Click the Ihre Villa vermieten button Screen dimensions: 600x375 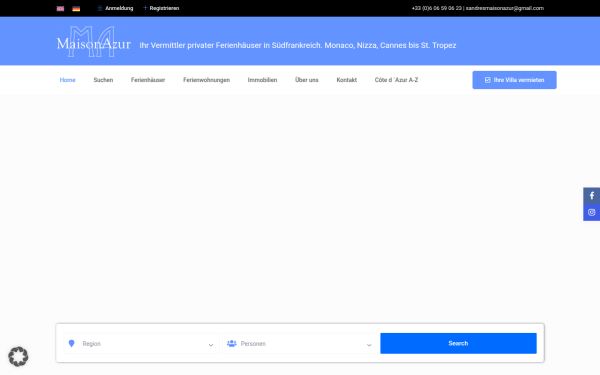[514, 80]
